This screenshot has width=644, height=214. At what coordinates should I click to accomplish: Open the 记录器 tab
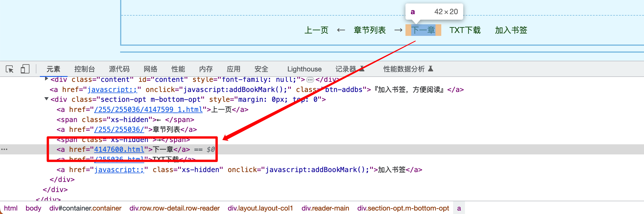point(350,69)
